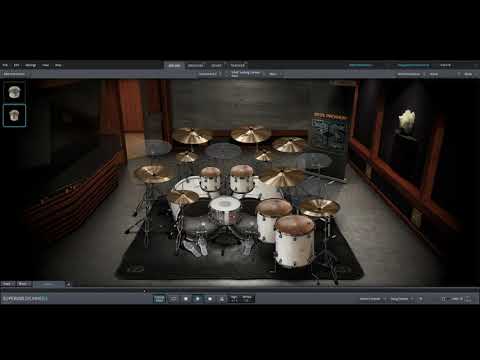The width and height of the screenshot is (480, 360).
Task: Add a new track with the plus button
Action: (x=68, y=284)
